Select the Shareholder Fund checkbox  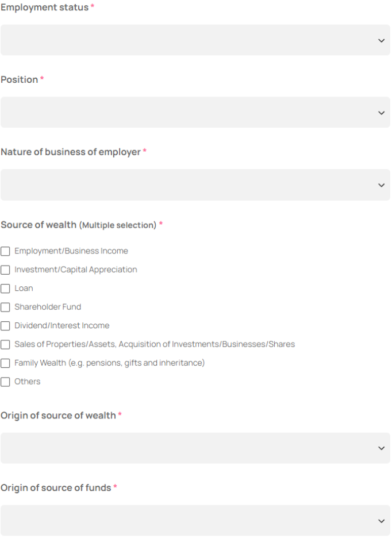[5, 307]
